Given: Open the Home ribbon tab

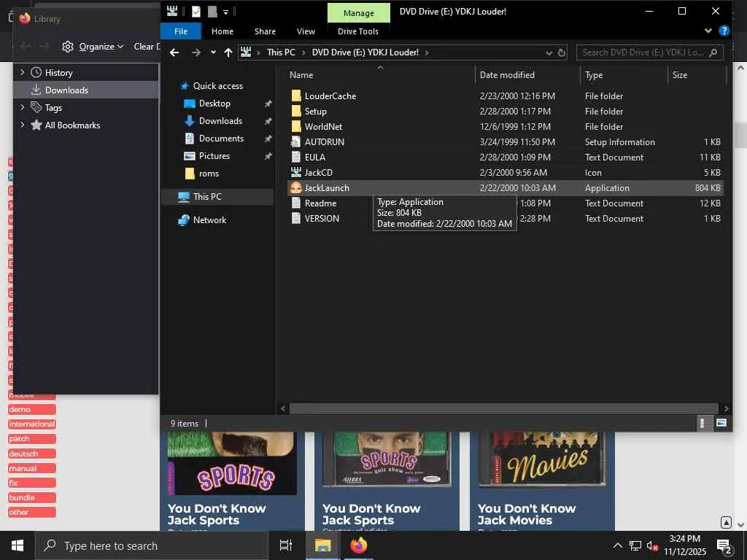Looking at the screenshot, I should coord(222,31).
